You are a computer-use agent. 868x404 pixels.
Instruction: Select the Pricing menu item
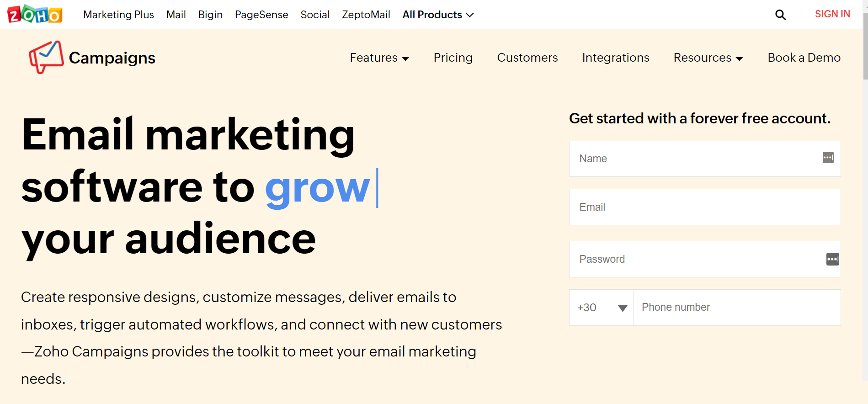click(x=453, y=58)
